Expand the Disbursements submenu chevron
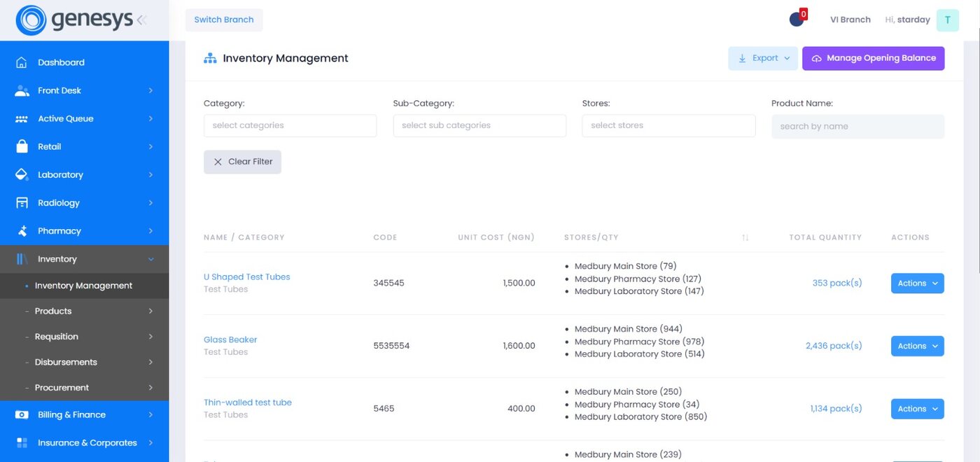 point(150,362)
